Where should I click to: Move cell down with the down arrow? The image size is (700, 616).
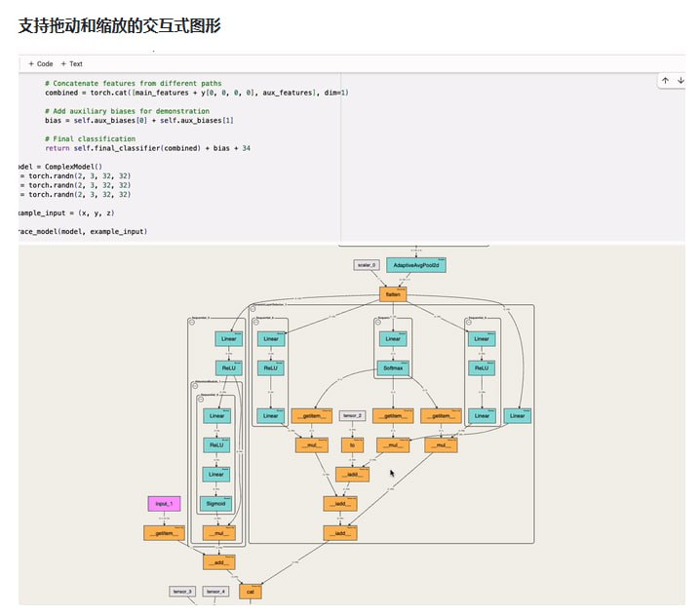(680, 81)
